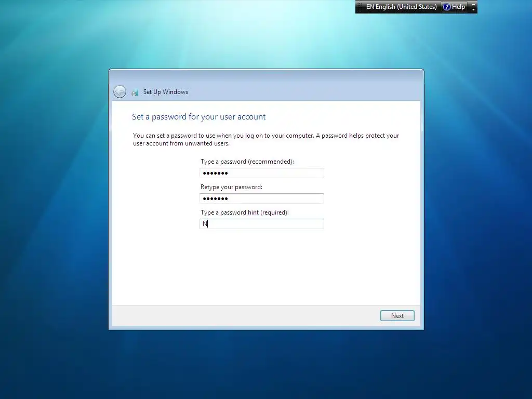Image resolution: width=532 pixels, height=399 pixels.
Task: Click the description text about protecting your account
Action: 265,139
